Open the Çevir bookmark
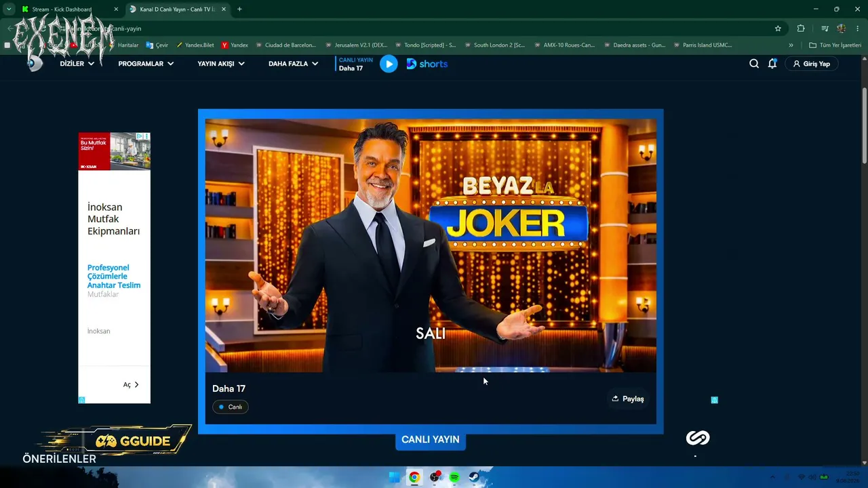This screenshot has height=488, width=868. [157, 45]
